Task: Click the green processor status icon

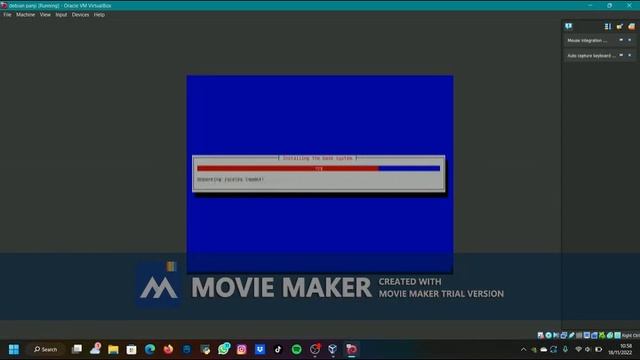Action: (602, 336)
